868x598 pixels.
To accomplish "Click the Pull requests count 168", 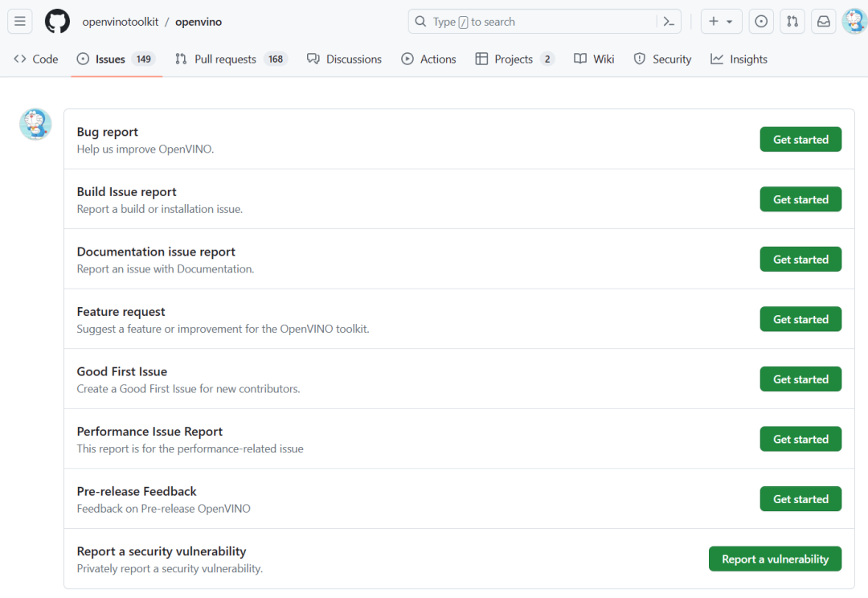I will [276, 59].
